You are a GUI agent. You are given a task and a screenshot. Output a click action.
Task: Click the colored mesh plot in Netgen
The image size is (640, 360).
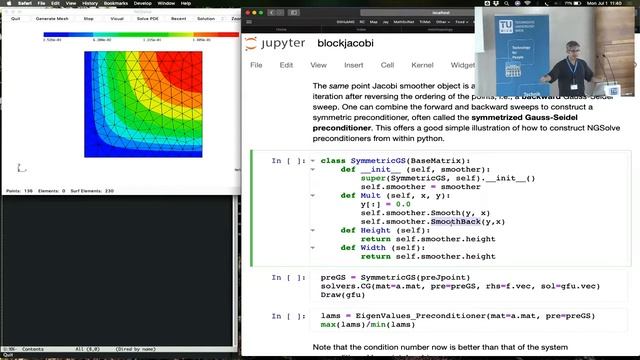click(143, 104)
